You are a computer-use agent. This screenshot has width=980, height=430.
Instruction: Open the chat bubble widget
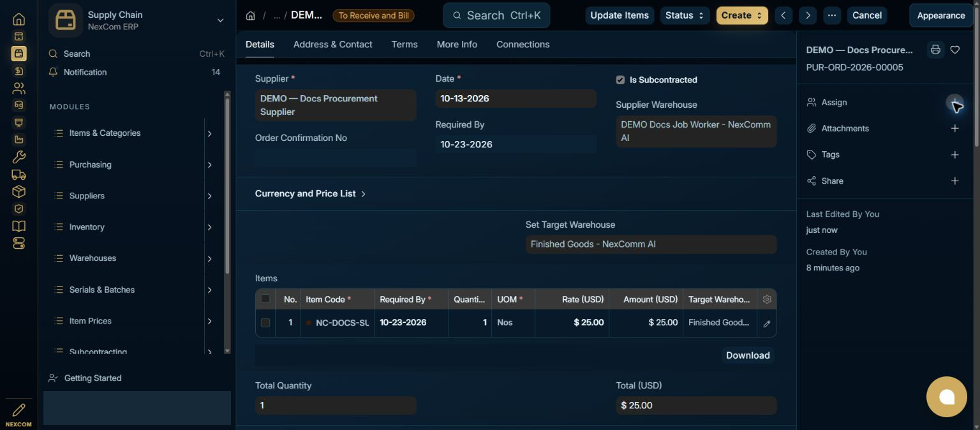(x=947, y=397)
